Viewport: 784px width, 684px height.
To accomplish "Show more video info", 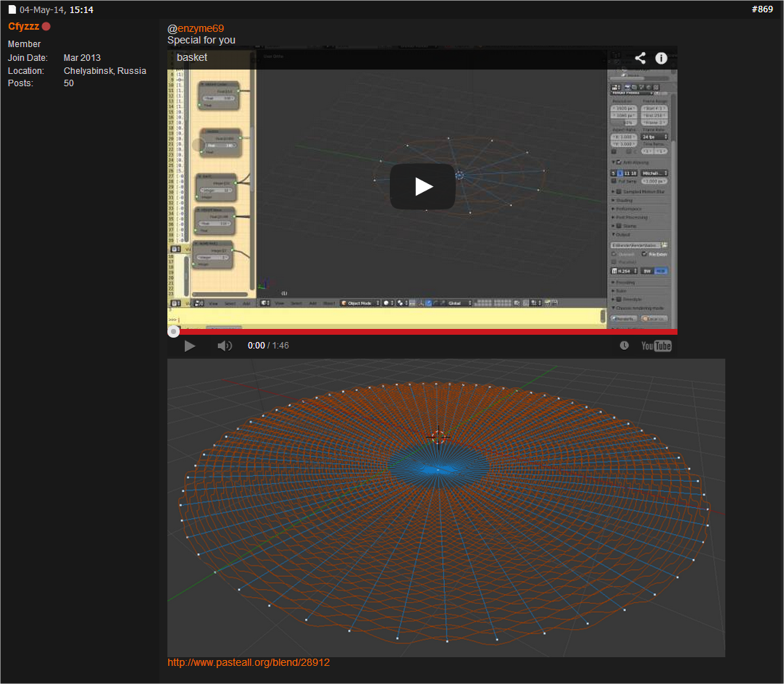I will [x=661, y=59].
